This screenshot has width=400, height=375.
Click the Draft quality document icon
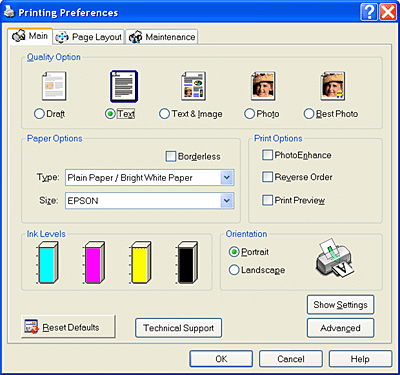tap(54, 86)
